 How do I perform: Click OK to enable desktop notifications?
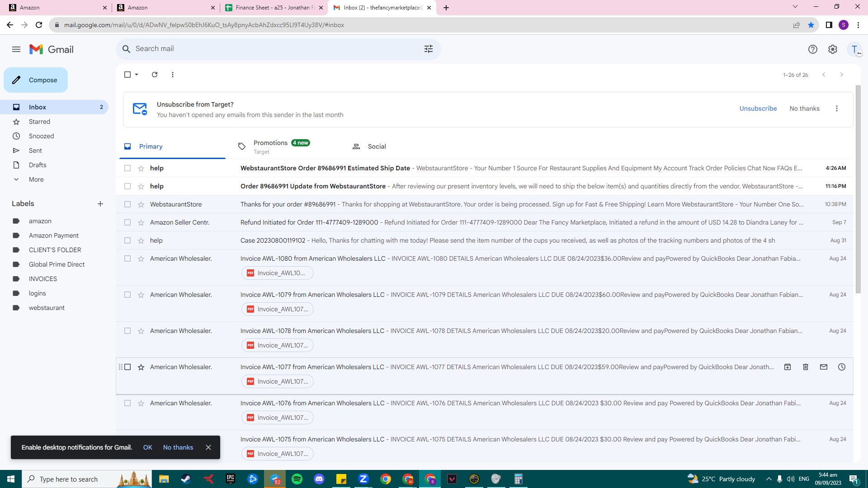point(148,447)
